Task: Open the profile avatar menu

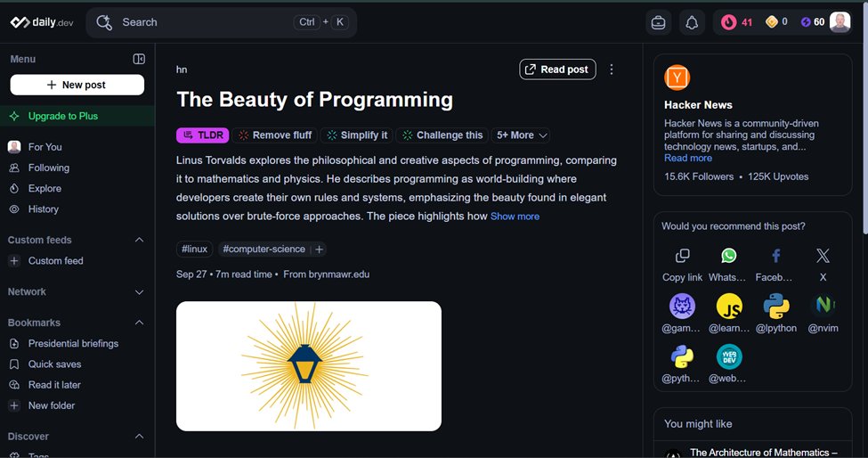Action: point(840,22)
